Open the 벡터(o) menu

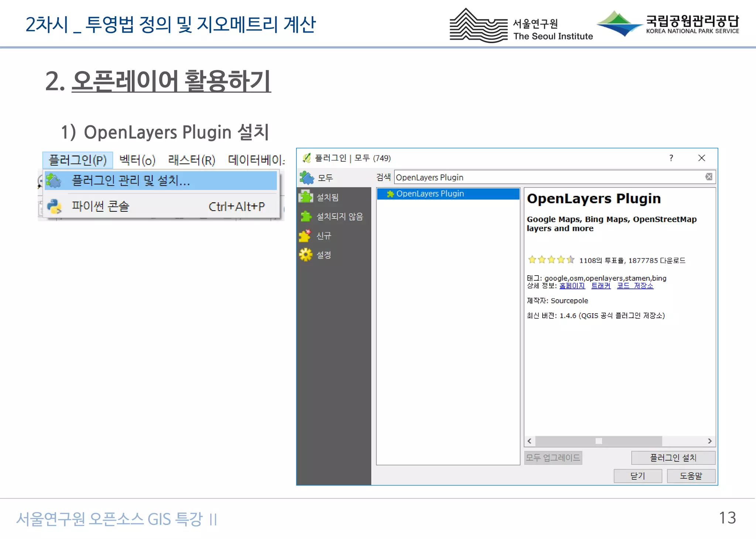(137, 160)
